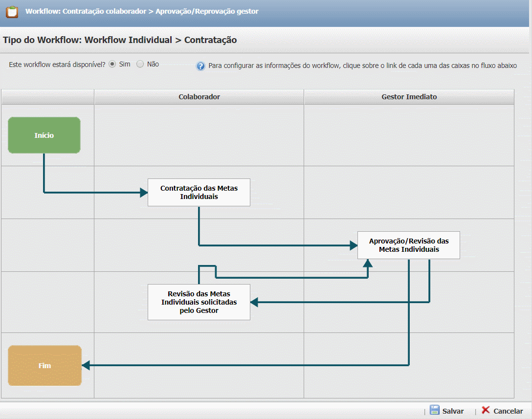Click the blue question mark help icon

pos(200,66)
